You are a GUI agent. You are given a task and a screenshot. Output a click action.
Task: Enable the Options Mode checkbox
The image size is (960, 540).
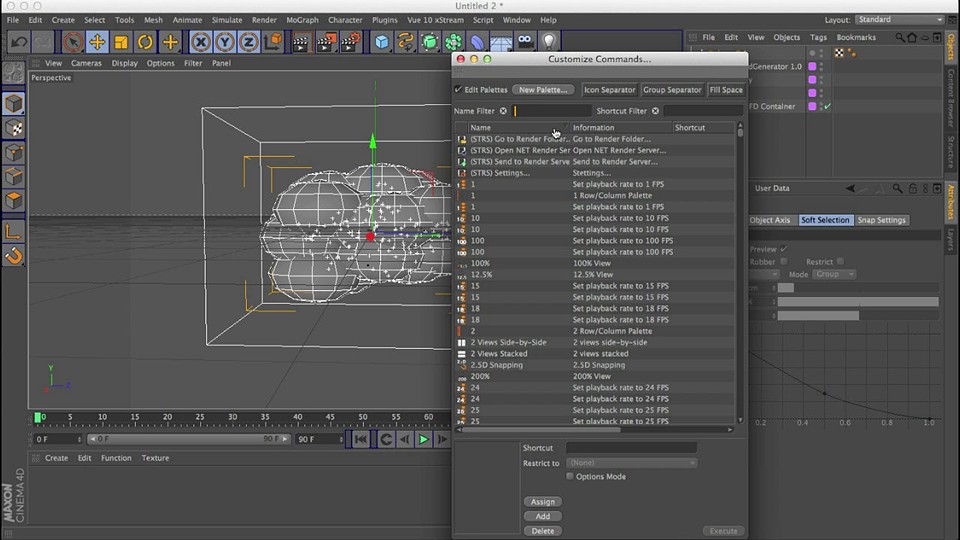pyautogui.click(x=570, y=476)
